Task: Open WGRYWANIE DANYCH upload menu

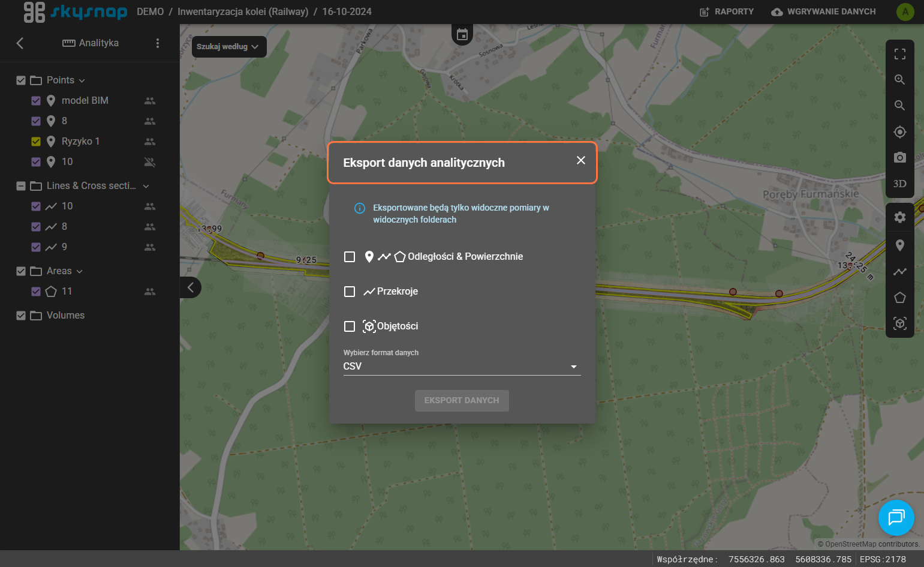Action: point(824,11)
